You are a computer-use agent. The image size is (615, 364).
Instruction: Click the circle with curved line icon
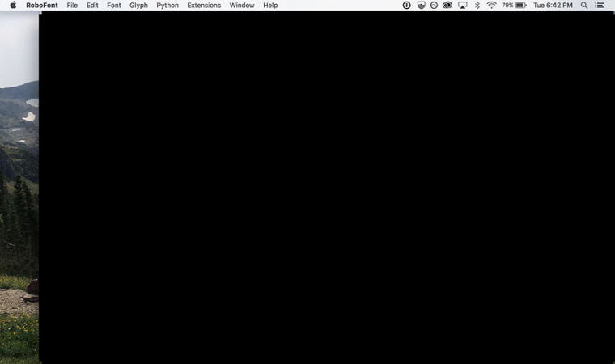pyautogui.click(x=434, y=5)
